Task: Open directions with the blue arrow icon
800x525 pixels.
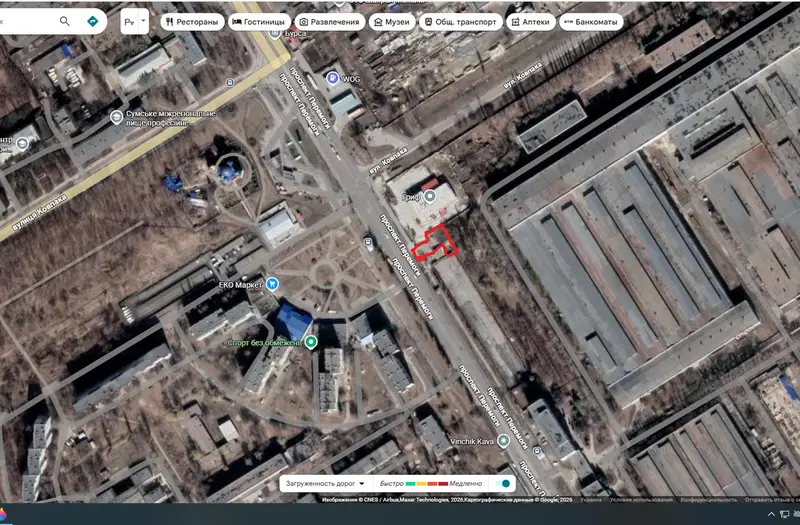Action: (x=92, y=21)
